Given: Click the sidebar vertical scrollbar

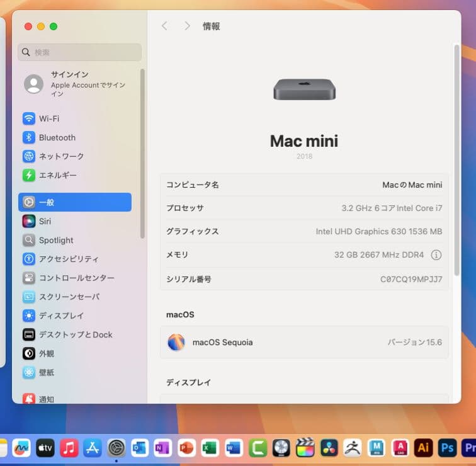Looking at the screenshot, I should tap(142, 154).
